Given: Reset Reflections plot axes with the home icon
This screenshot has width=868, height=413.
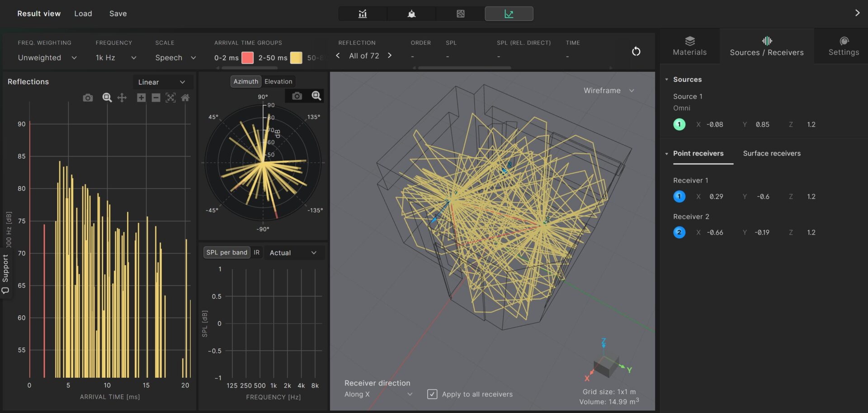Looking at the screenshot, I should click(185, 98).
